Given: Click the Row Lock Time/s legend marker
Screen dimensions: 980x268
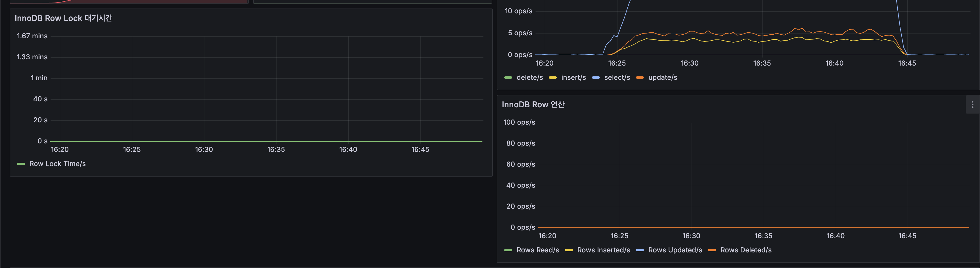Looking at the screenshot, I should (21, 164).
